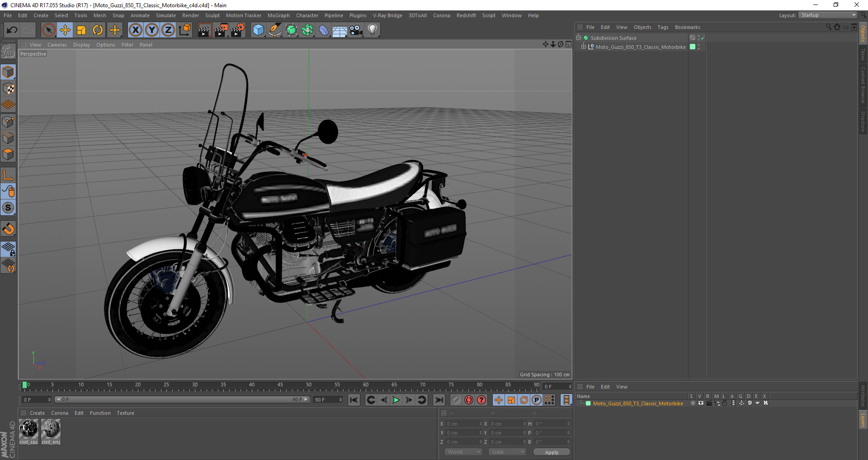The image size is (868, 460).
Task: Click the Subdivision Surface generator icon
Action: 291,30
